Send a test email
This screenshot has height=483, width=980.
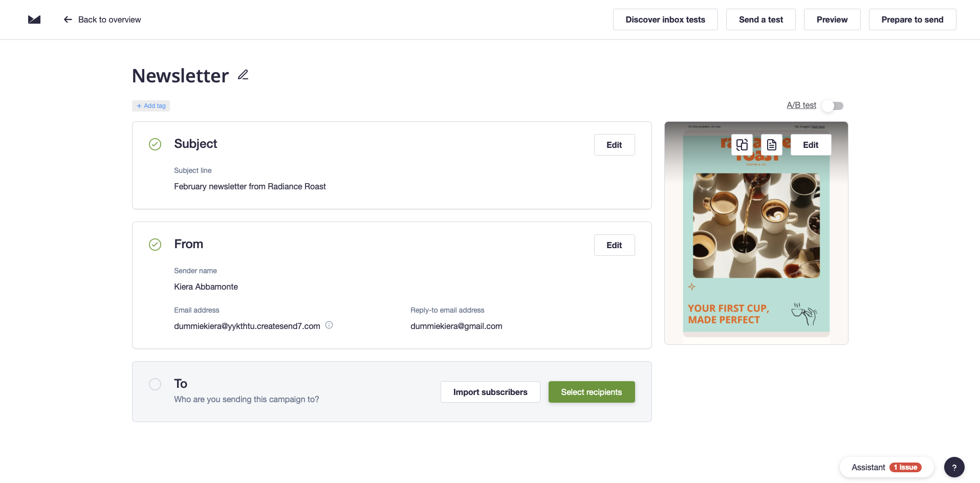[x=760, y=19]
